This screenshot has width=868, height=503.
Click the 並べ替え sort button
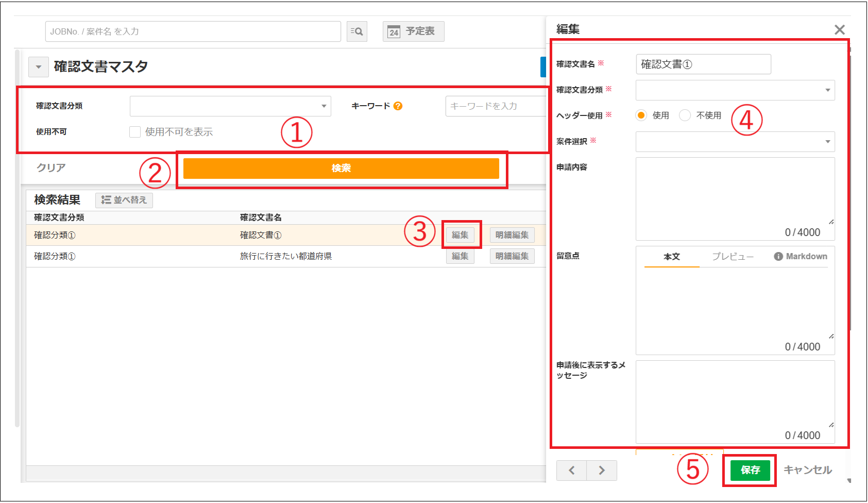tap(124, 200)
